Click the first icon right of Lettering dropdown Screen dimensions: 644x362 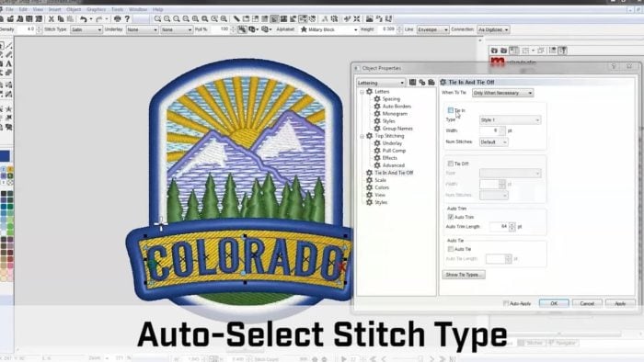click(412, 83)
